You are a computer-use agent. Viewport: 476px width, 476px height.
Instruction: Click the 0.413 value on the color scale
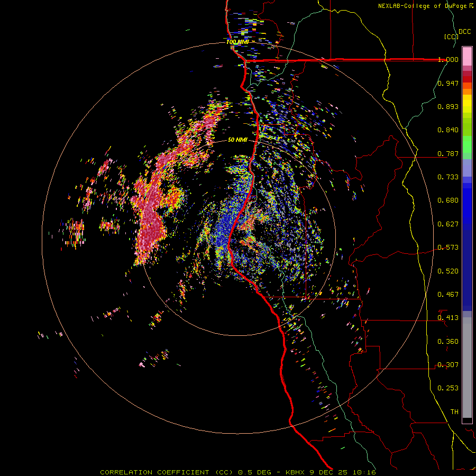tap(448, 318)
